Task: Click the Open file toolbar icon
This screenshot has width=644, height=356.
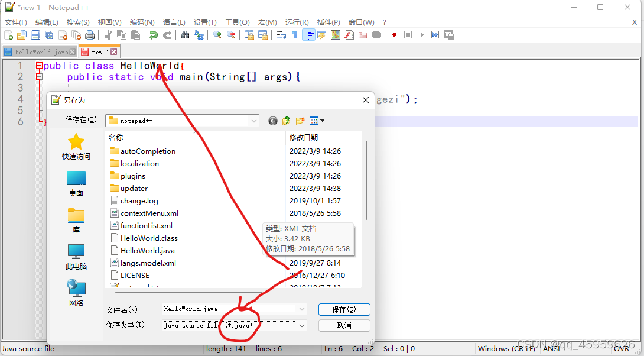Action: 22,35
